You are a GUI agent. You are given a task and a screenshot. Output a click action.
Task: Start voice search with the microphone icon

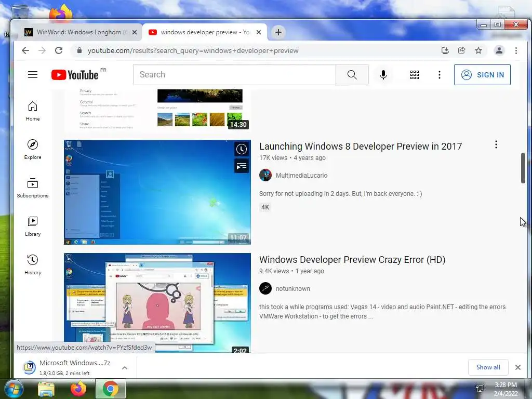tap(383, 75)
